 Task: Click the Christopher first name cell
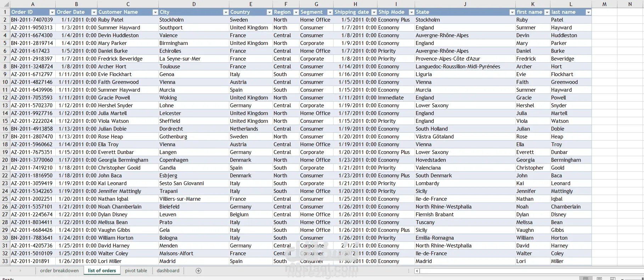coord(533,168)
